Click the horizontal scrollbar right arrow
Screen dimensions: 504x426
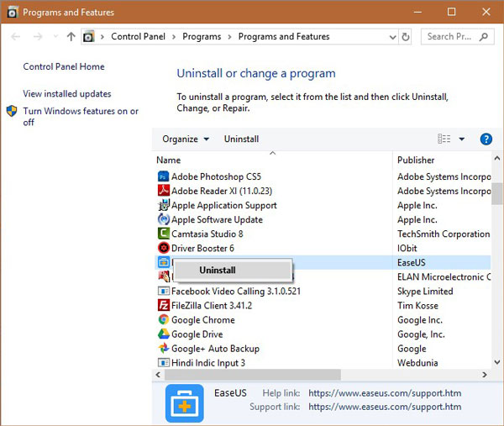pyautogui.click(x=485, y=375)
